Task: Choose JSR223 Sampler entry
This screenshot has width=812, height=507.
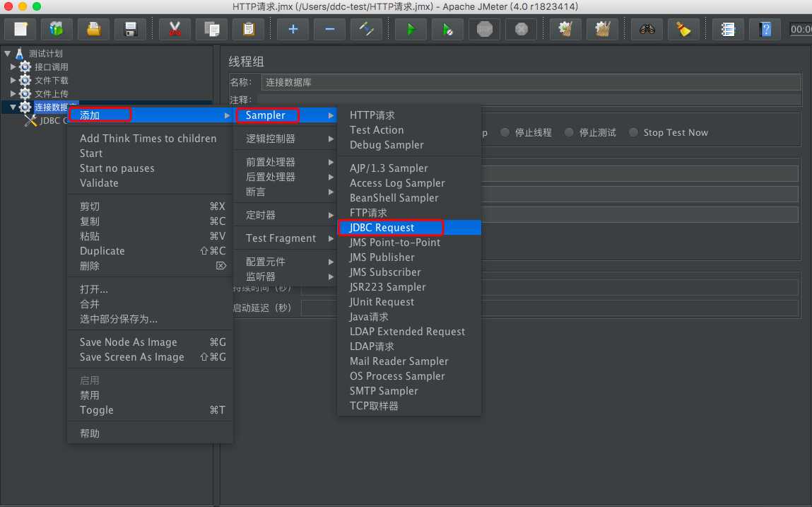Action: click(409, 287)
